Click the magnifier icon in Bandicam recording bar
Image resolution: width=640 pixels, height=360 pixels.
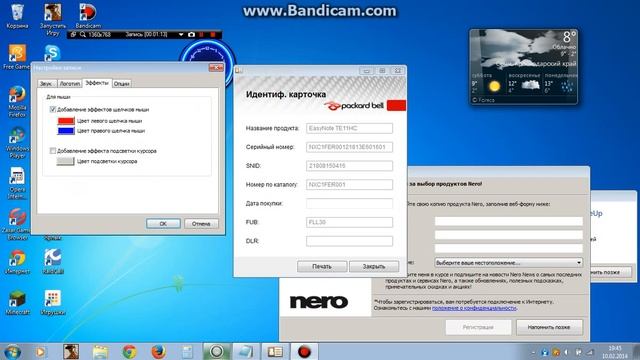[x=83, y=35]
